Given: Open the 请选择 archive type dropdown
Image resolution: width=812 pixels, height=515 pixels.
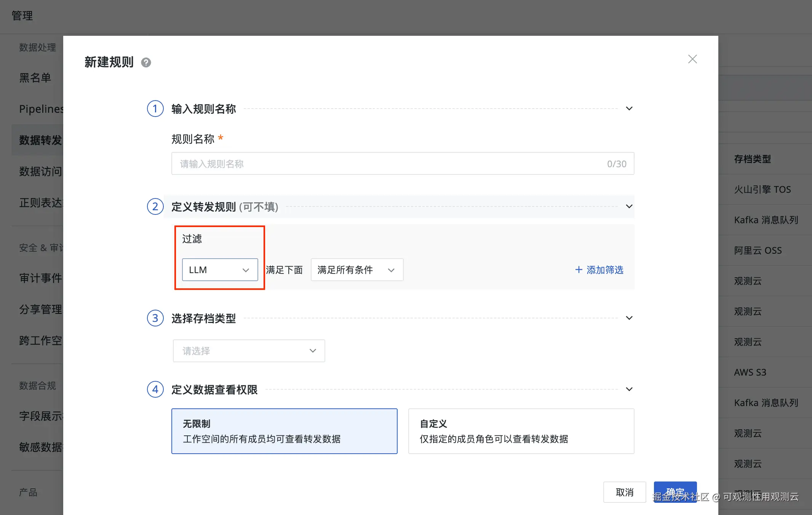Looking at the screenshot, I should pos(249,351).
